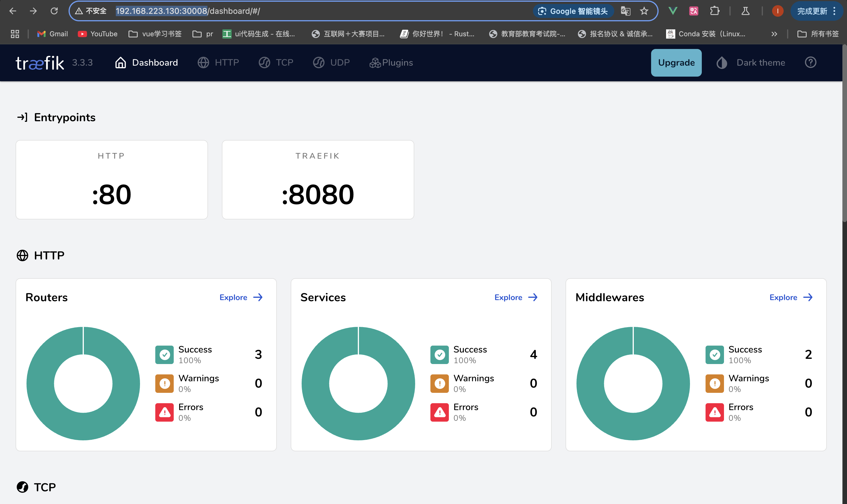Open the HTTP tab in navbar
Screen dimensions: 847x504
coord(218,62)
